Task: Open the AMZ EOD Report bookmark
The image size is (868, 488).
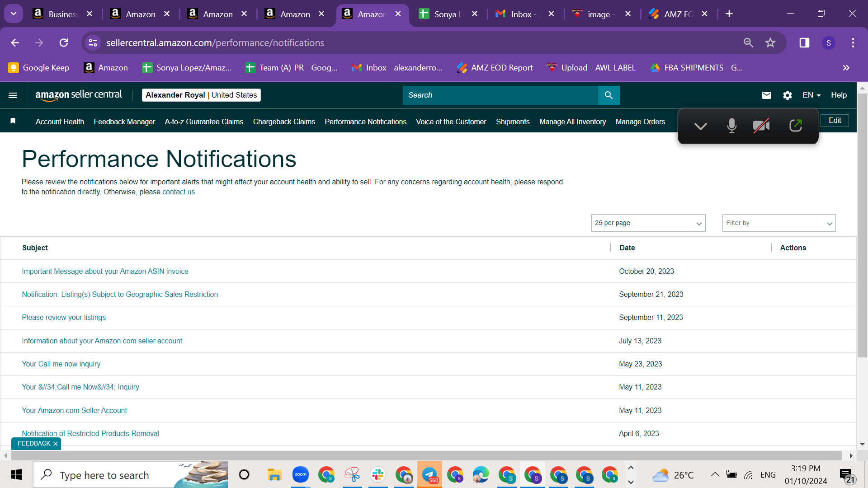Action: click(495, 68)
